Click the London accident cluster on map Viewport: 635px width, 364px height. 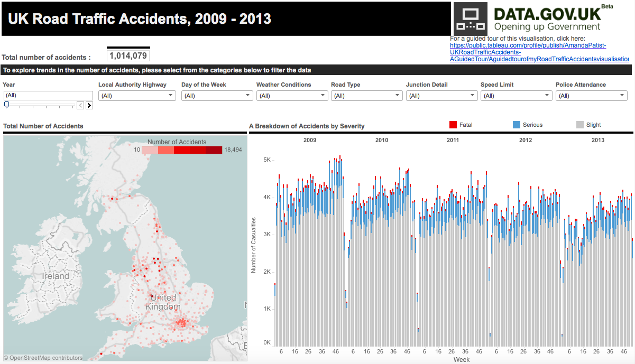(182, 322)
